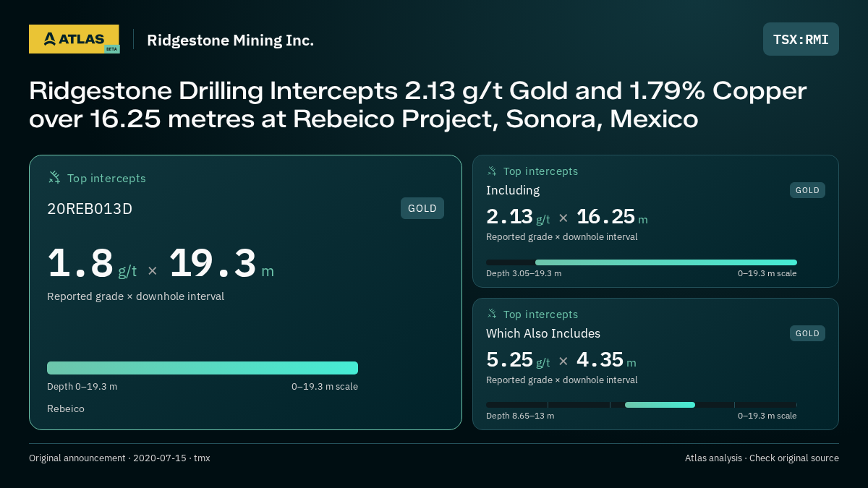Click the 1.8 g/t grade value

(x=92, y=263)
